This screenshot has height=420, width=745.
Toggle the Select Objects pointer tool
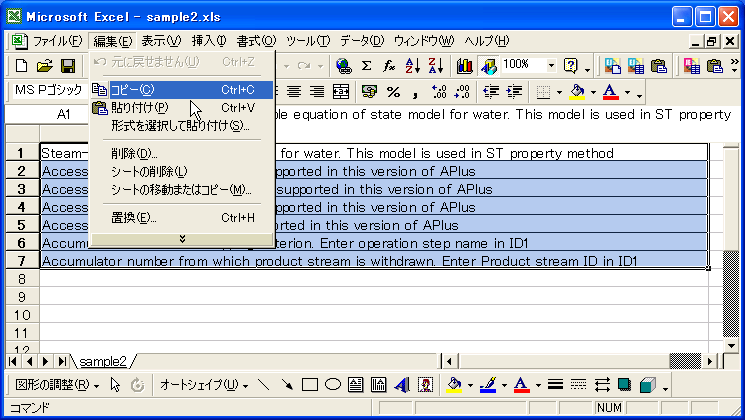pyautogui.click(x=115, y=384)
